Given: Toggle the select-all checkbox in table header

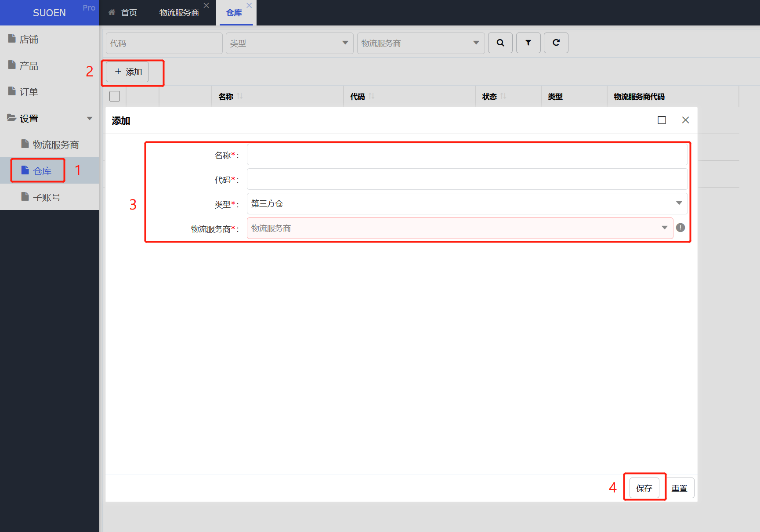Looking at the screenshot, I should pyautogui.click(x=115, y=96).
